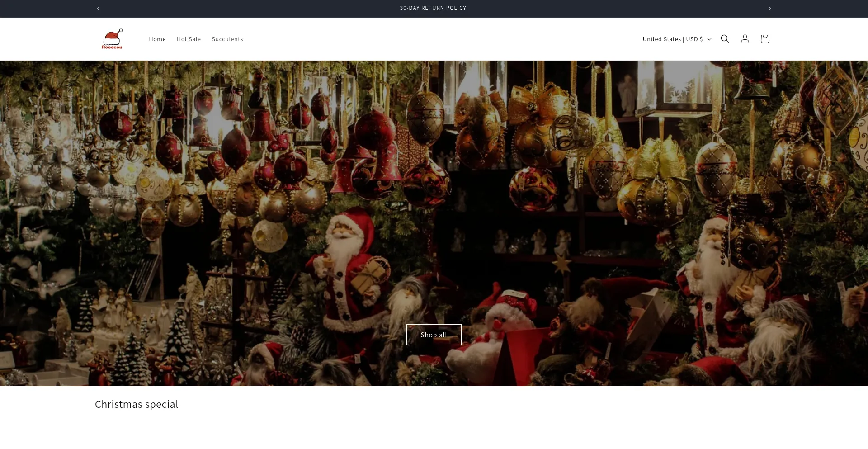Click the Christmas special heading
Screen dimensions: 868x449
pyautogui.click(x=137, y=404)
